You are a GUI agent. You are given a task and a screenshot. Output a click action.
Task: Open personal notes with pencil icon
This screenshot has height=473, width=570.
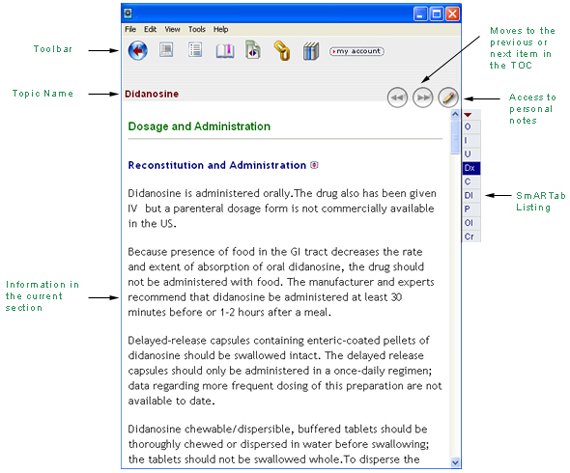pyautogui.click(x=448, y=97)
